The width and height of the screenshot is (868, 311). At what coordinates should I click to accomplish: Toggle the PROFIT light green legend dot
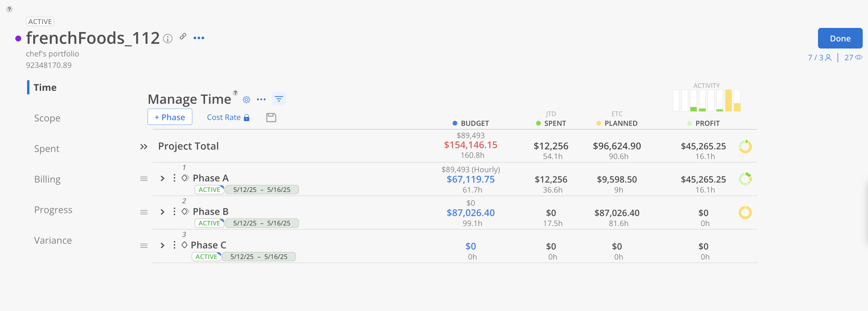tap(689, 123)
